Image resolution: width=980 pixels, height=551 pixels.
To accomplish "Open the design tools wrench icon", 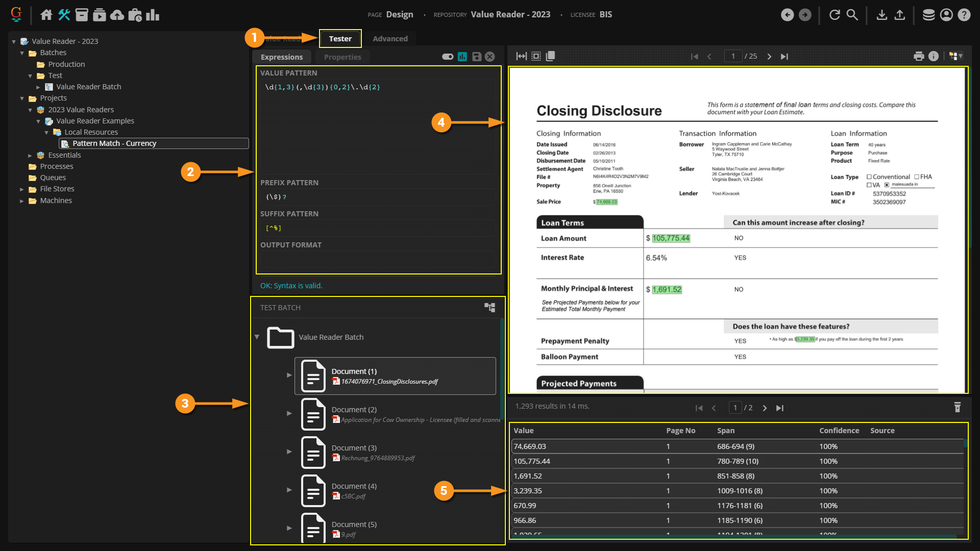I will coord(64,15).
